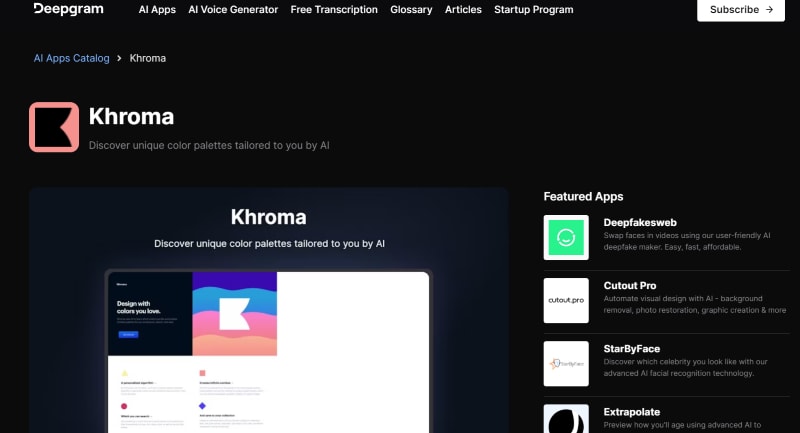800x433 pixels.
Task: Open AI Voice Generator page
Action: click(233, 10)
